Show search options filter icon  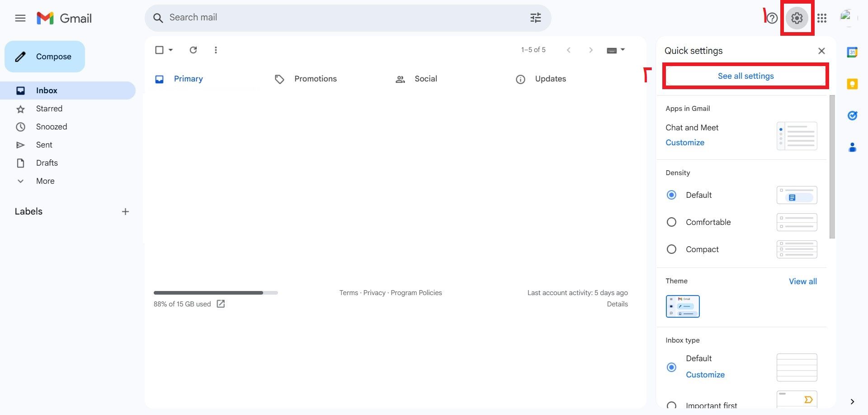535,18
